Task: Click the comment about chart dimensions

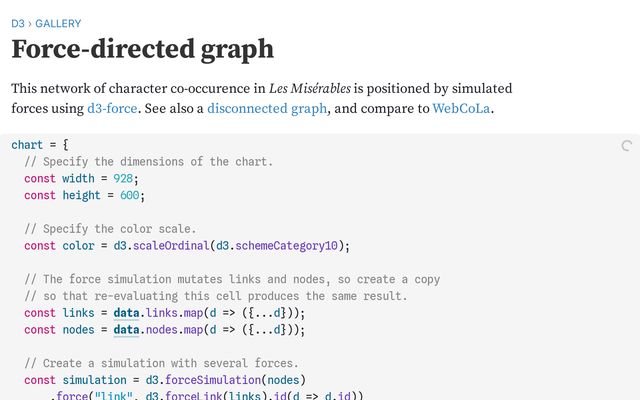Action: coord(148,162)
